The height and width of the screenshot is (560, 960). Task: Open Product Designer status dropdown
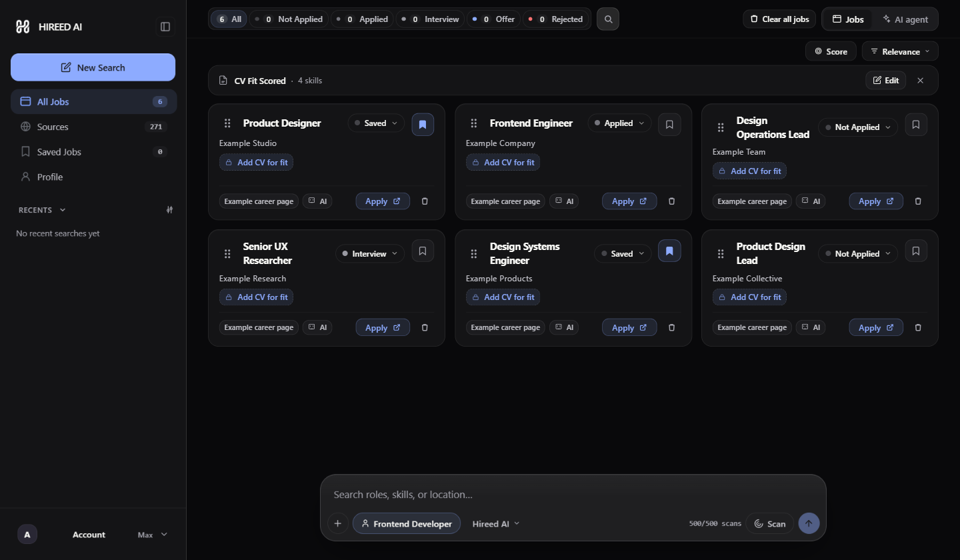coord(376,123)
